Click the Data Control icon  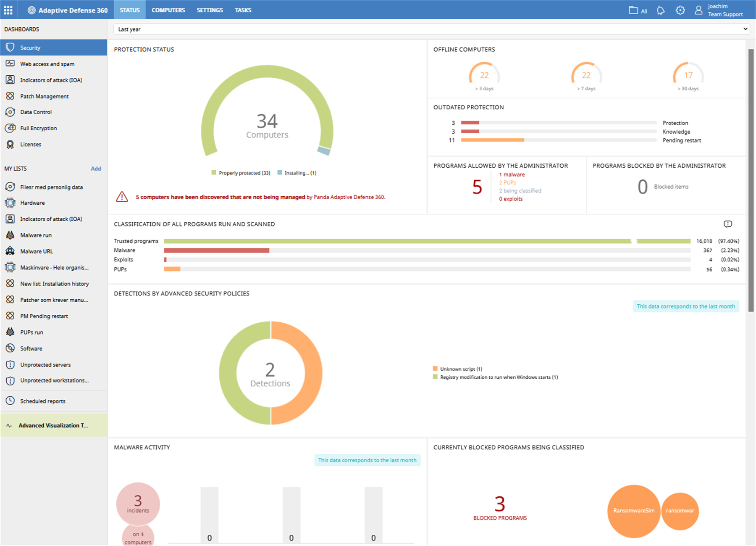tap(10, 112)
